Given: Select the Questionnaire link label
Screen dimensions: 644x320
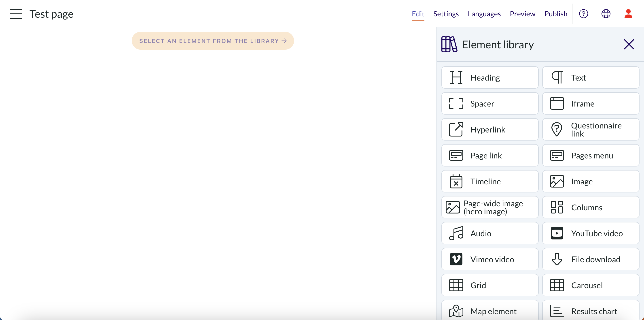Looking at the screenshot, I should [x=596, y=130].
